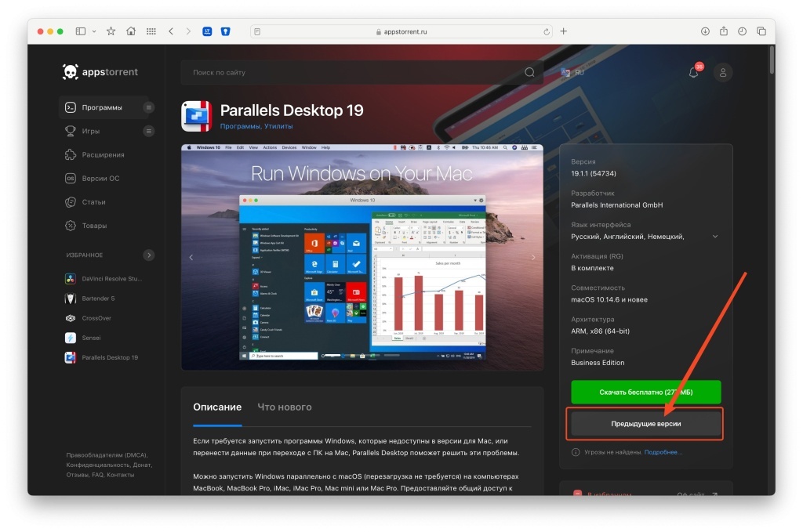Screen dimensions: 803x532
Task: Open sidebar options dropdown arrow in toolbar
Action: [x=94, y=31]
